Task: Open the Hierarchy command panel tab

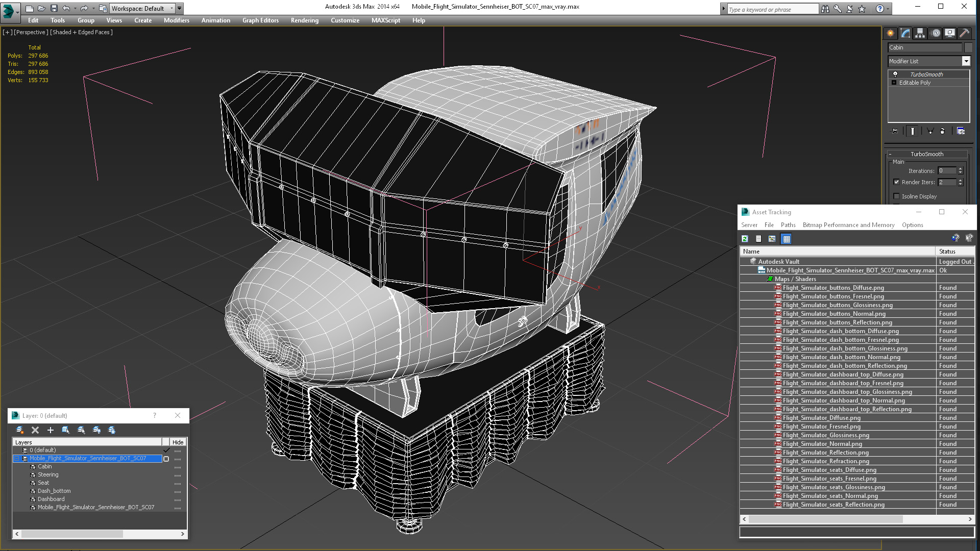Action: tap(920, 33)
